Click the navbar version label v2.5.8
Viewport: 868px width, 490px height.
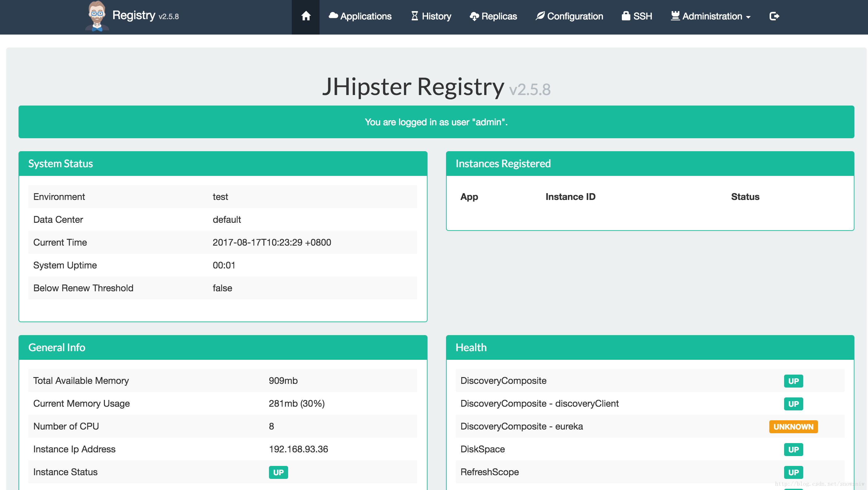(169, 17)
